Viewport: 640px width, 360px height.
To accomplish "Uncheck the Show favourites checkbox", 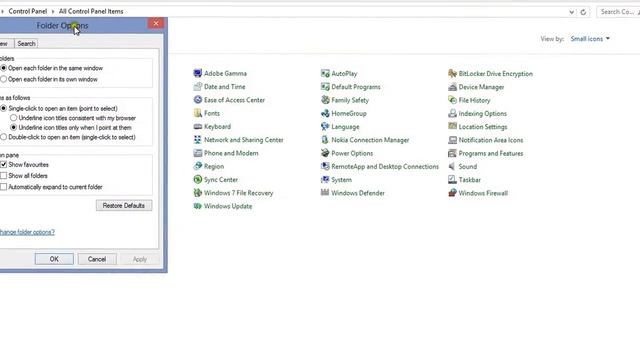I will click(x=4, y=164).
